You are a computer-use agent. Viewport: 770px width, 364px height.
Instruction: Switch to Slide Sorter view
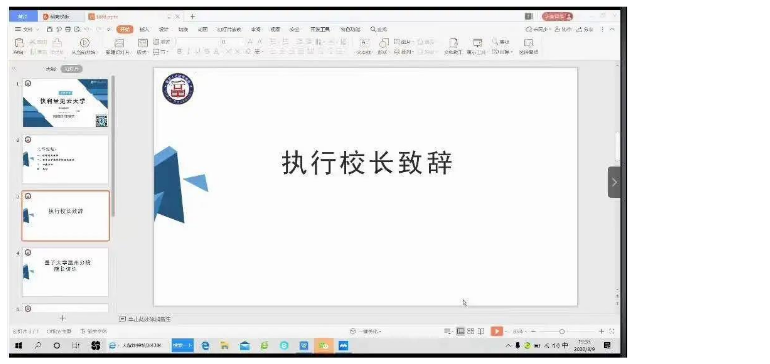tap(471, 332)
